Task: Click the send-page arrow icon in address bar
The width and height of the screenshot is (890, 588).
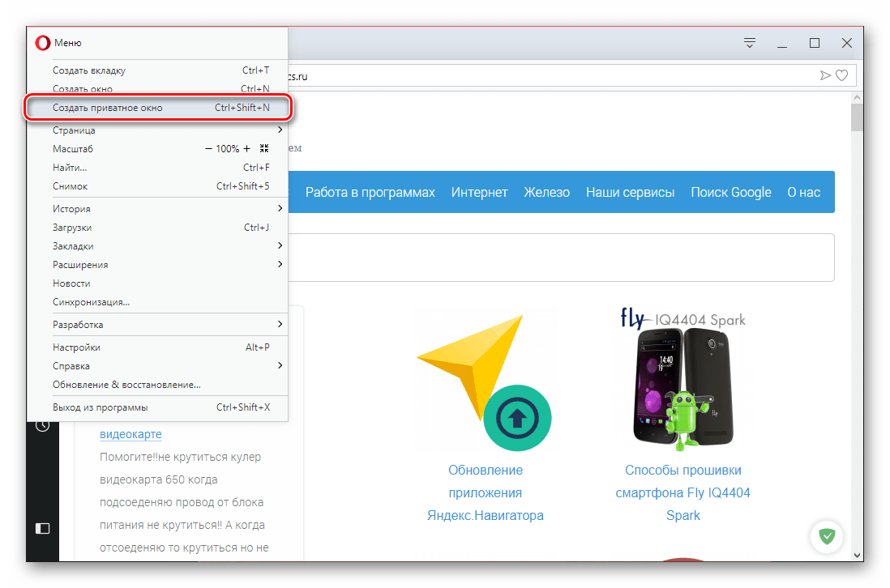Action: pos(825,75)
